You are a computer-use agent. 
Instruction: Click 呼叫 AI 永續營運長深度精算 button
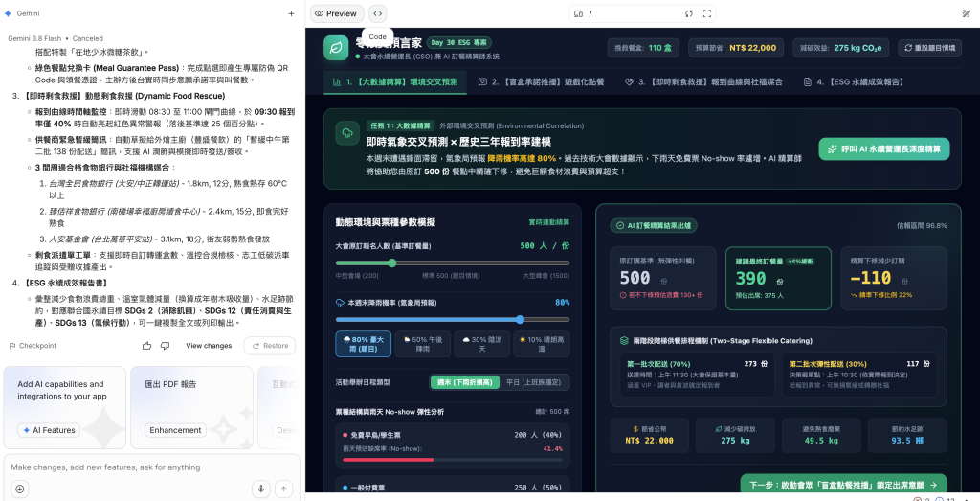(883, 148)
